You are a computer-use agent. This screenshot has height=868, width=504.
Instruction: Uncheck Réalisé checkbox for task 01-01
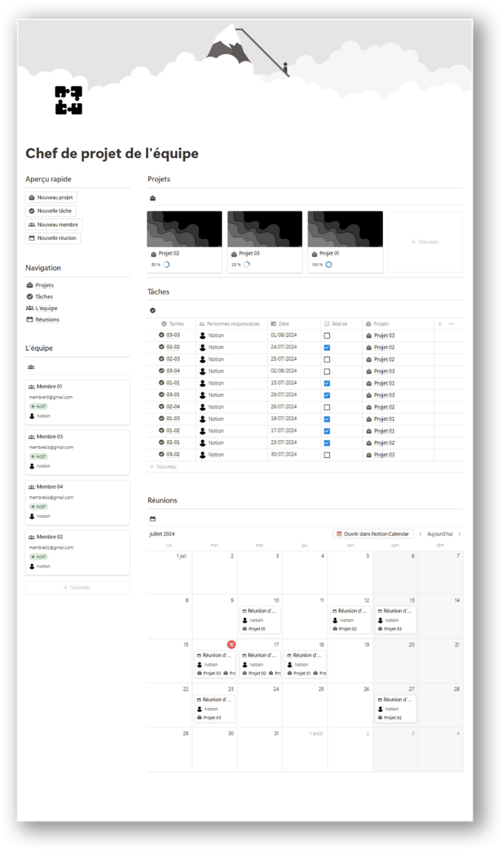327,383
